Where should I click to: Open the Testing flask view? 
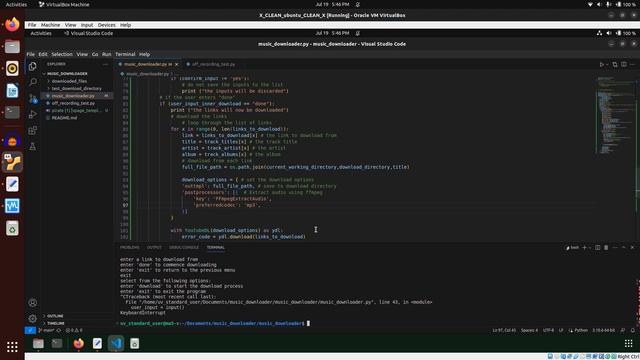pos(33,146)
